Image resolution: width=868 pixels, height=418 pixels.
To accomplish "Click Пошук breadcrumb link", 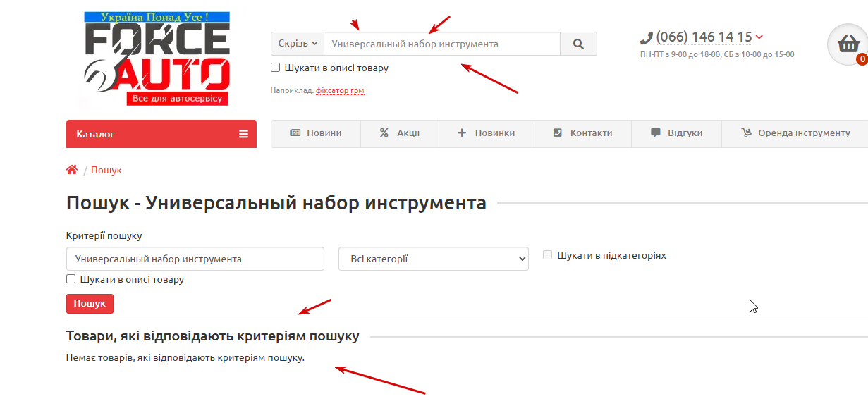I will click(x=106, y=170).
